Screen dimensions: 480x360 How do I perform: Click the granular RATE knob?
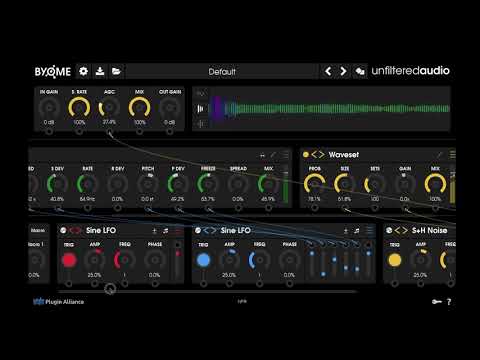coord(87,184)
